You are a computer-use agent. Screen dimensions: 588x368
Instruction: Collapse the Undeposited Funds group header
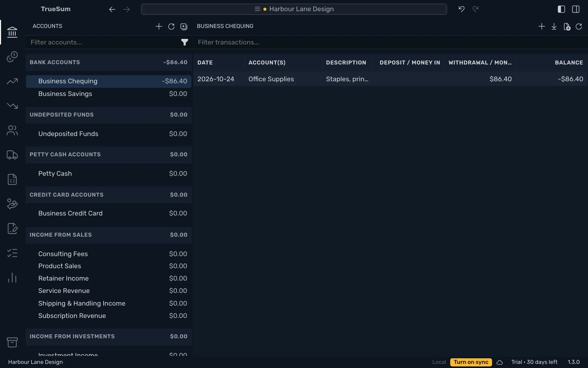[108, 115]
